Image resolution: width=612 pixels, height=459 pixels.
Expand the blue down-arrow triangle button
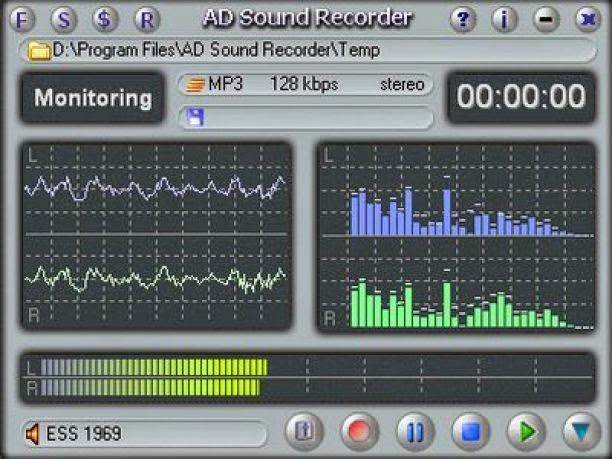(x=577, y=432)
